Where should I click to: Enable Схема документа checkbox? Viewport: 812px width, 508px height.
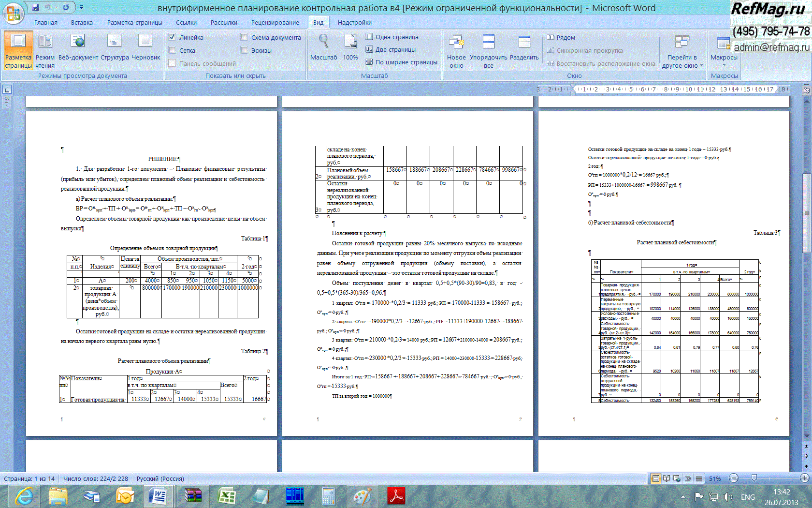tap(245, 37)
